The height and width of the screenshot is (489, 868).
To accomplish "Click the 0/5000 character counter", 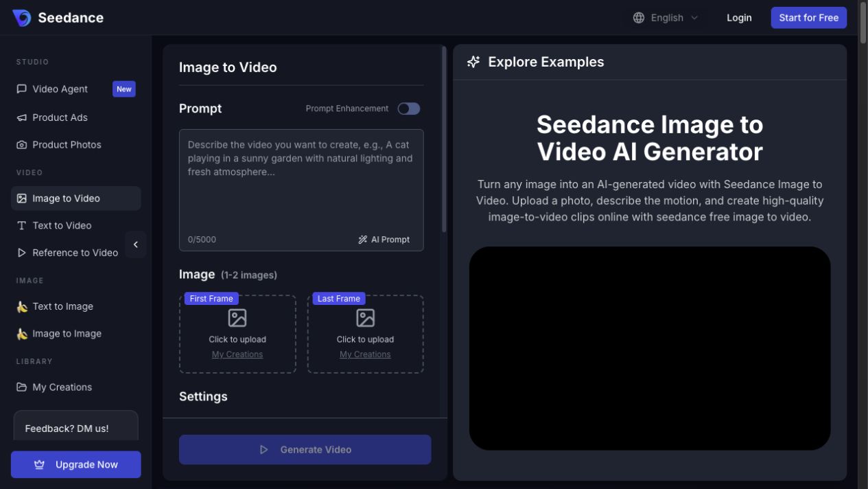I will point(202,240).
